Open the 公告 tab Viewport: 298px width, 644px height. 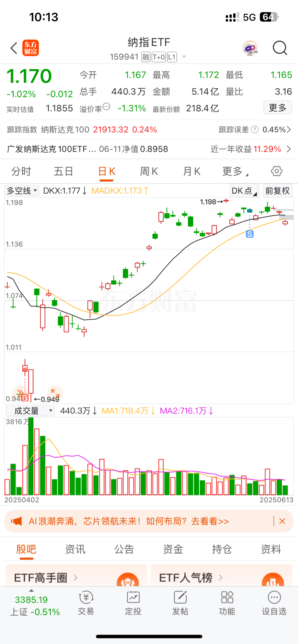[124, 549]
